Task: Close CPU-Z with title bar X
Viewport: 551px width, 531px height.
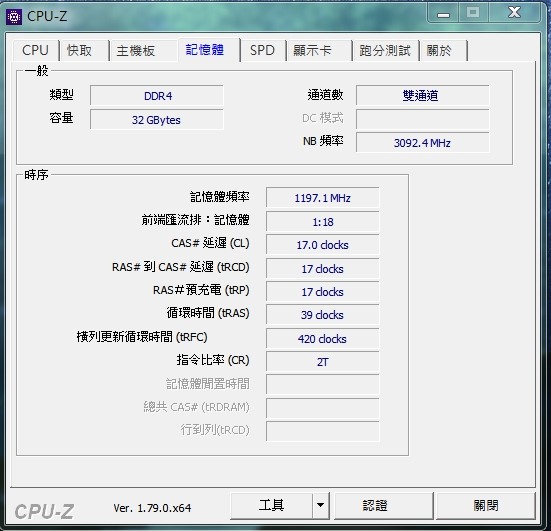Action: 514,13
